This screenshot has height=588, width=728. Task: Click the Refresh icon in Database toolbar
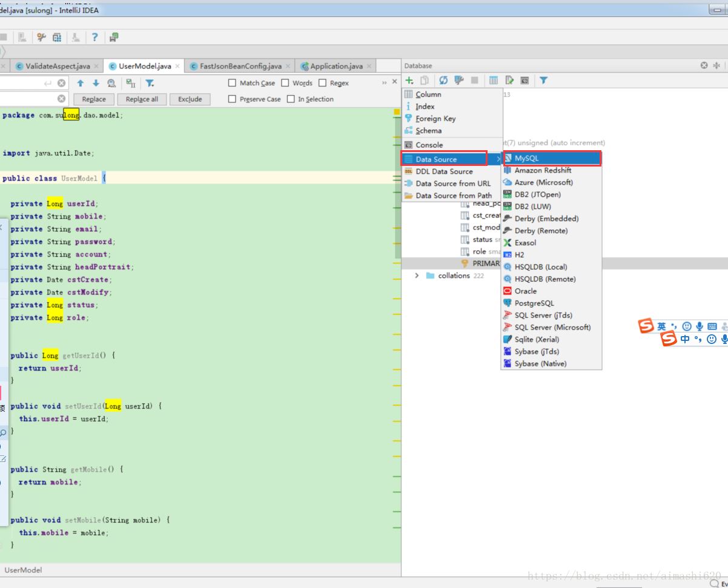pyautogui.click(x=443, y=80)
